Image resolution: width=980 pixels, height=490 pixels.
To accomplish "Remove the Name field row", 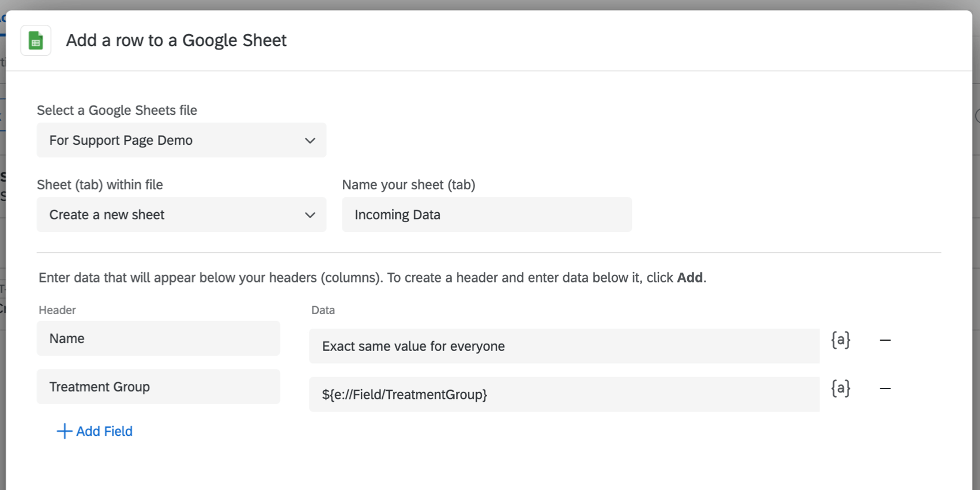I will (885, 340).
